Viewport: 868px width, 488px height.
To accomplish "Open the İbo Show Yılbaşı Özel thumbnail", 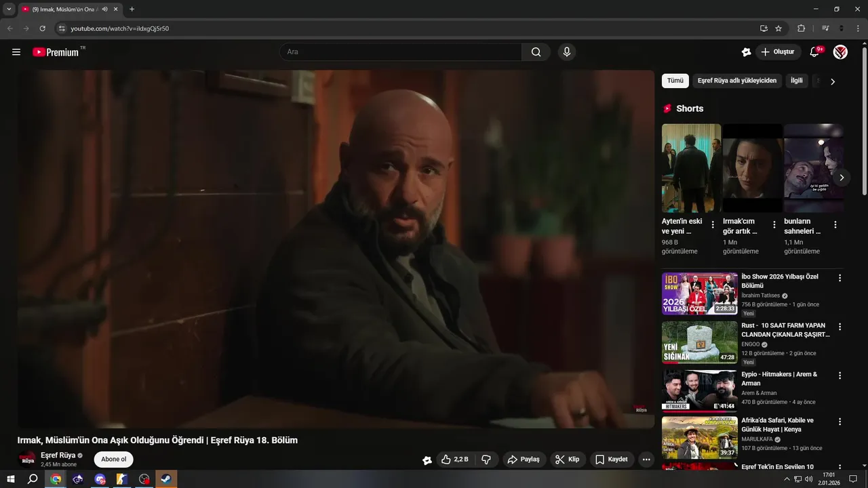I will (x=700, y=293).
